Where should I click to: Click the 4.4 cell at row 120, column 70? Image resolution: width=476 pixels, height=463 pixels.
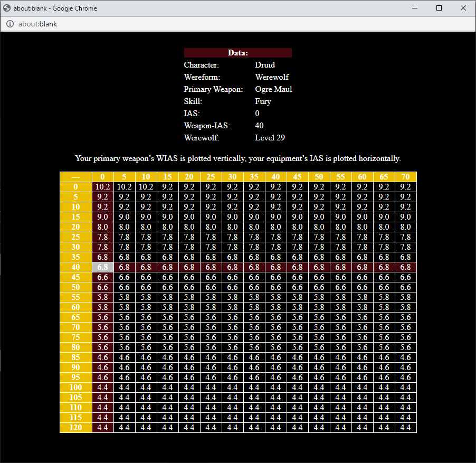(405, 428)
